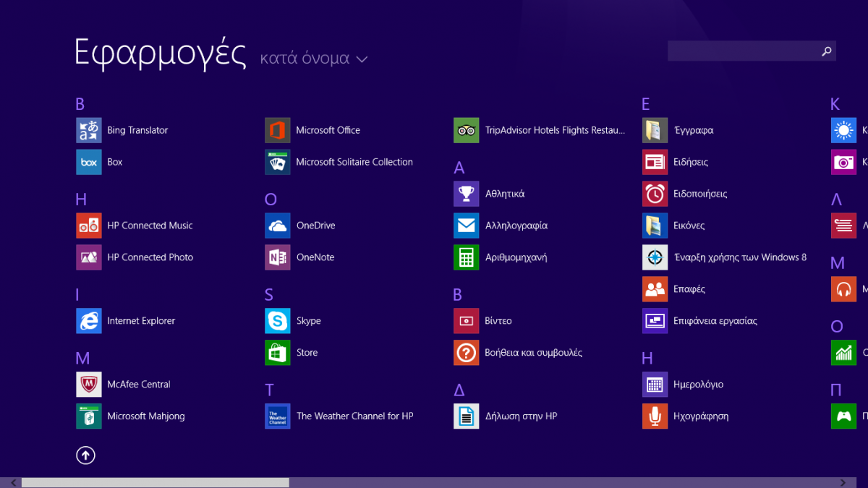Go back to Start with up-arrow button
868x488 pixels.
click(85, 455)
